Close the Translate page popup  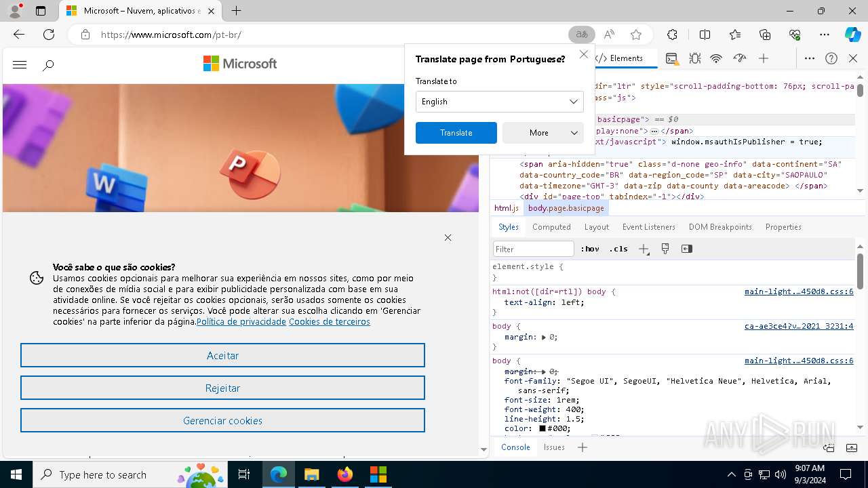pos(584,54)
